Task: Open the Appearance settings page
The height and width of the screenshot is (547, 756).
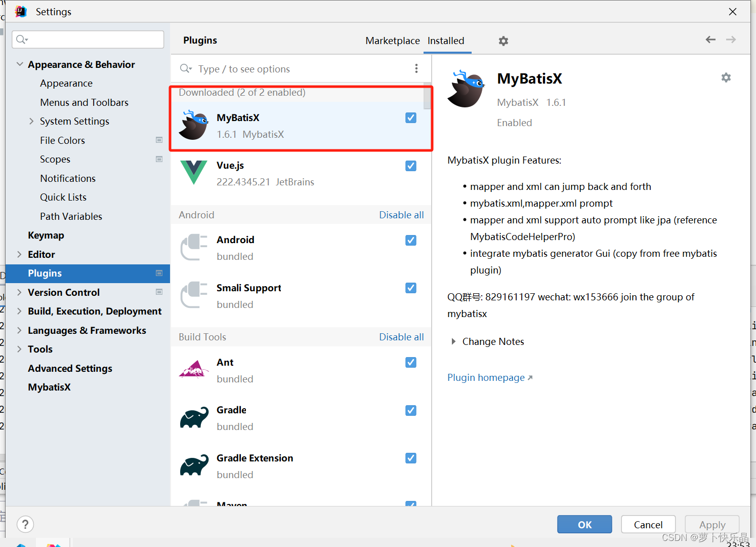Action: tap(66, 83)
